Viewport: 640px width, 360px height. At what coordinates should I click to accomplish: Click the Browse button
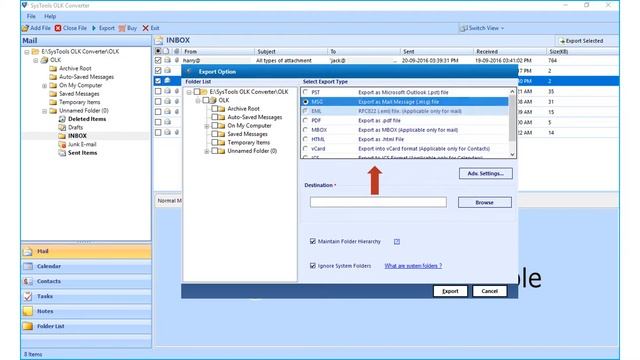coord(484,202)
